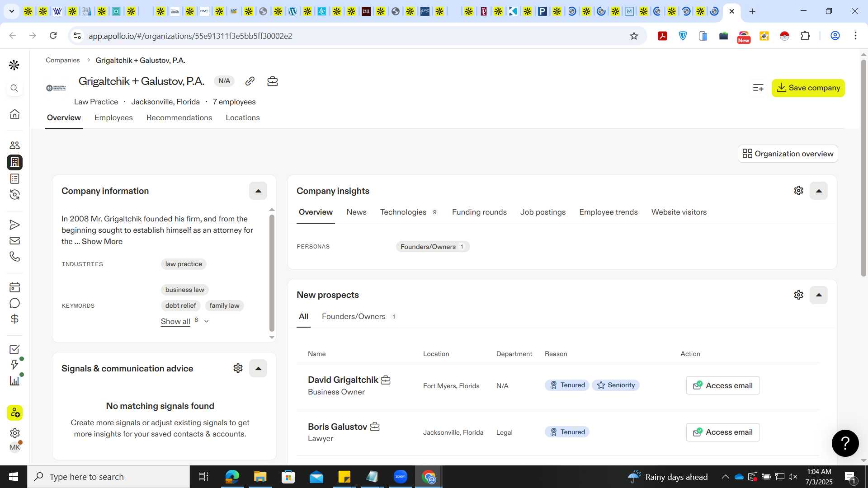Open Workflows lightning icon in sidebar
Viewport: 868px width, 488px height.
click(x=14, y=365)
